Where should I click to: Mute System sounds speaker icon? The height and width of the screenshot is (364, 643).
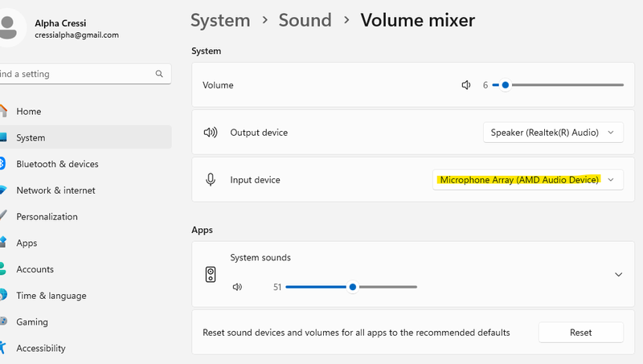point(237,287)
